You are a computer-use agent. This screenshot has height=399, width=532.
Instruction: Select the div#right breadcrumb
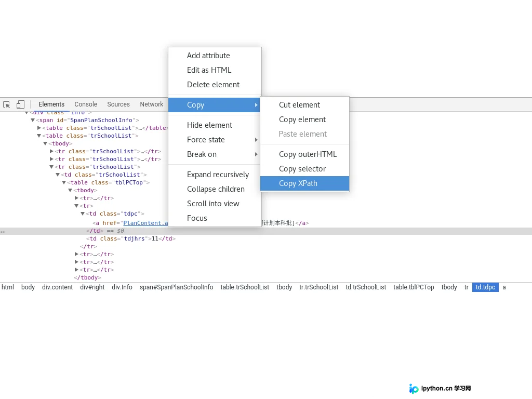click(x=92, y=287)
